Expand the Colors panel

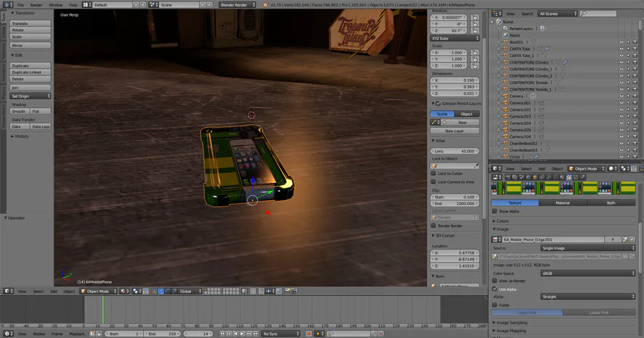tap(501, 221)
